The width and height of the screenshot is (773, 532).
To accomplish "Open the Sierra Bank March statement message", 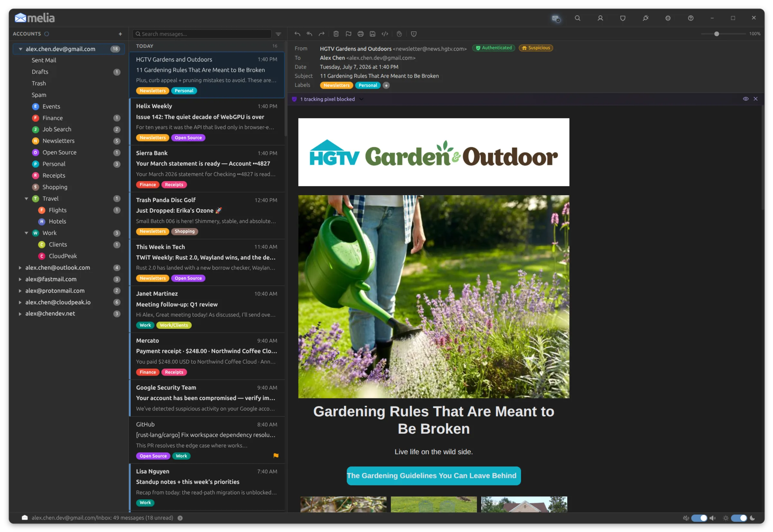I will [x=207, y=169].
